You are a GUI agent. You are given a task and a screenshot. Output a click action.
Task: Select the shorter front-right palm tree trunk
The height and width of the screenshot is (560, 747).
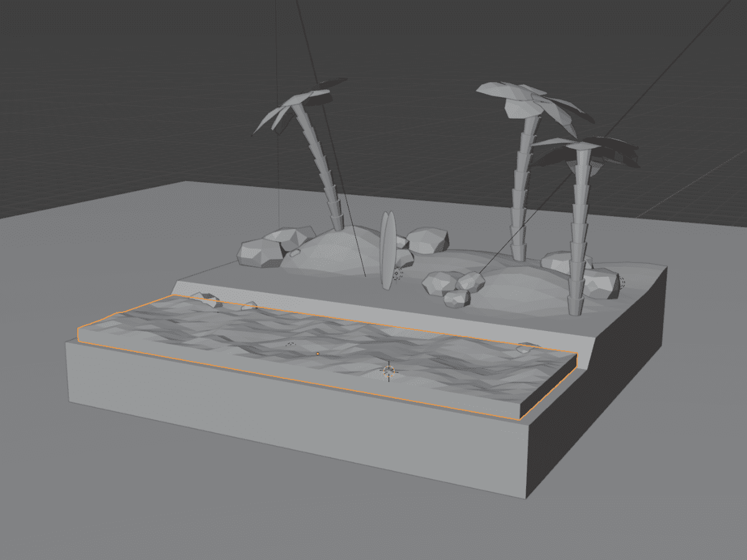pyautogui.click(x=580, y=230)
